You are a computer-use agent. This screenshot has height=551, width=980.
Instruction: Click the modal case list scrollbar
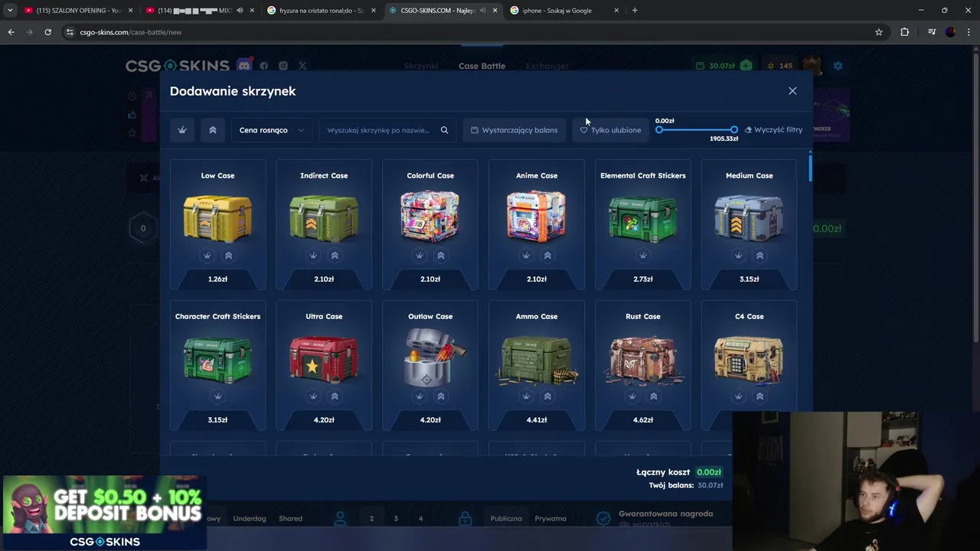(809, 168)
